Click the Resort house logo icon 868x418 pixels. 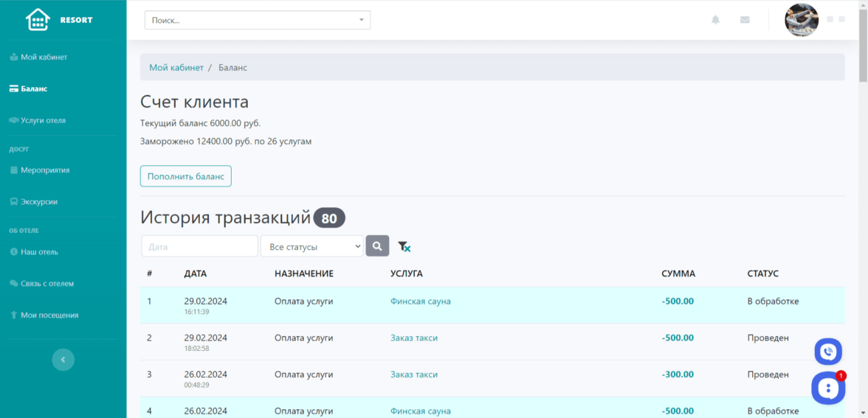click(x=38, y=20)
